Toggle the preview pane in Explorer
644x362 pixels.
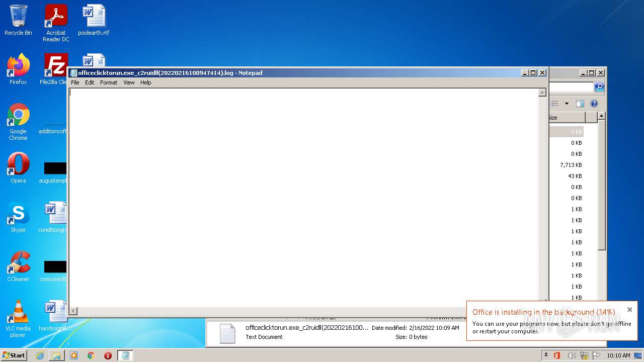(x=580, y=104)
